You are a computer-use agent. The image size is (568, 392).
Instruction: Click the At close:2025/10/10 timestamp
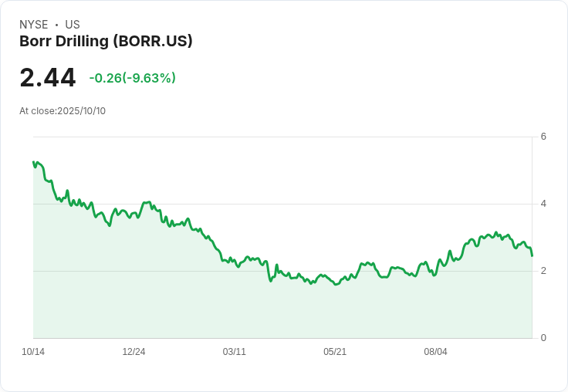pyautogui.click(x=63, y=111)
